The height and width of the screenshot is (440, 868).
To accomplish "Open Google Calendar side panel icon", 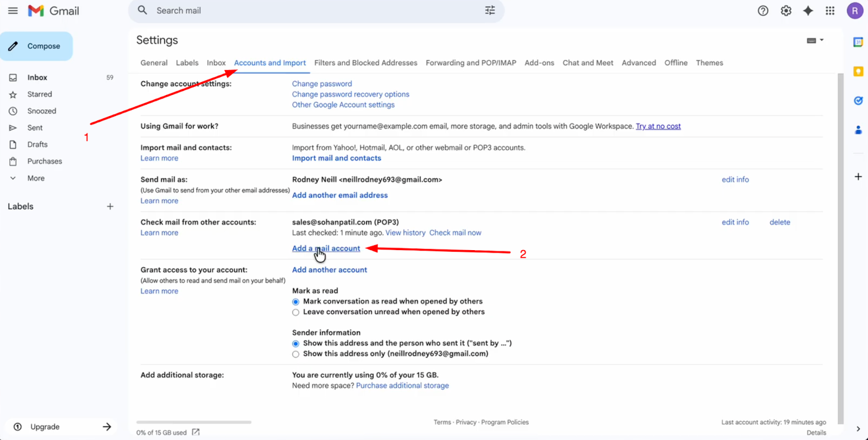I will [x=858, y=42].
